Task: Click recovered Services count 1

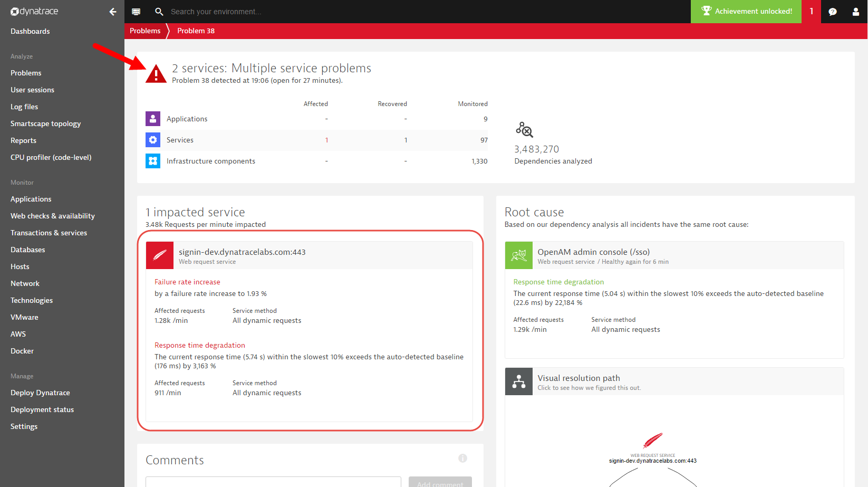Action: (406, 140)
